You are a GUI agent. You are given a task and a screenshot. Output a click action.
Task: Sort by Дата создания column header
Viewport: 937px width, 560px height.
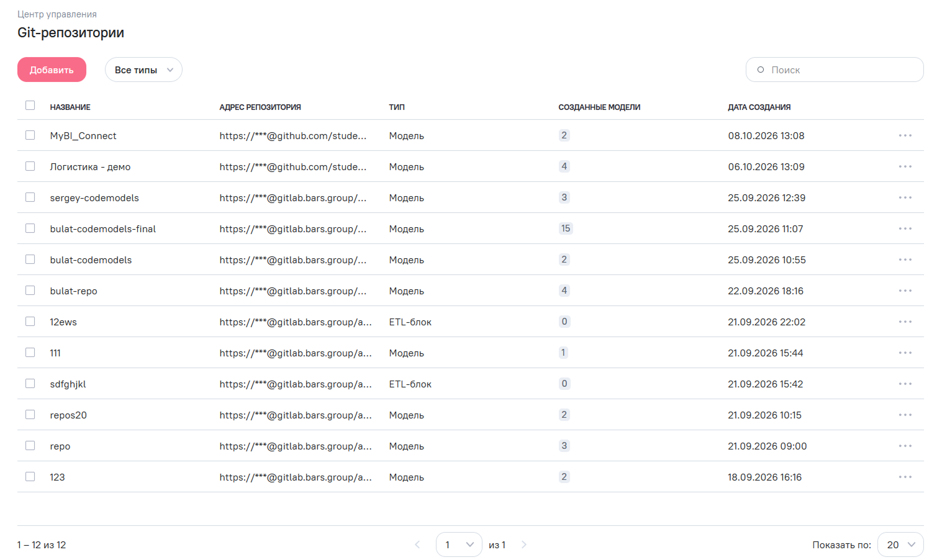pyautogui.click(x=759, y=107)
